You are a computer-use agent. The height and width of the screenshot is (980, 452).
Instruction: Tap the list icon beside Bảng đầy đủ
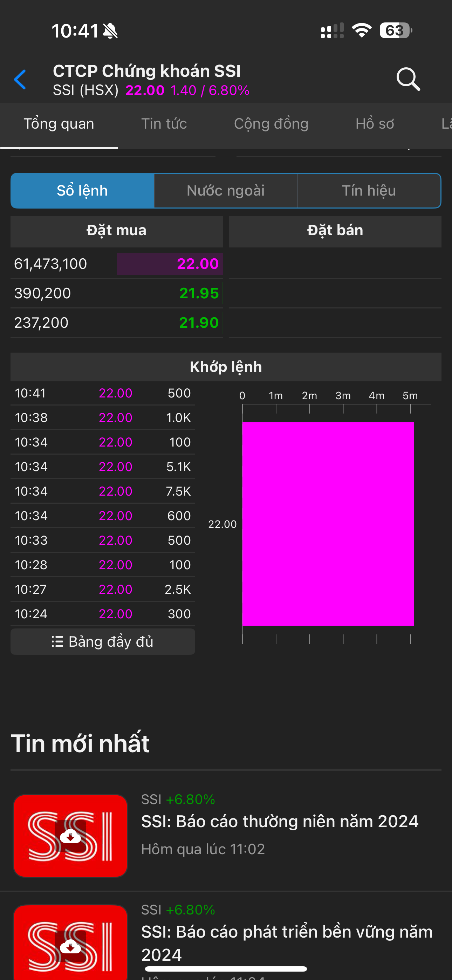click(x=57, y=642)
